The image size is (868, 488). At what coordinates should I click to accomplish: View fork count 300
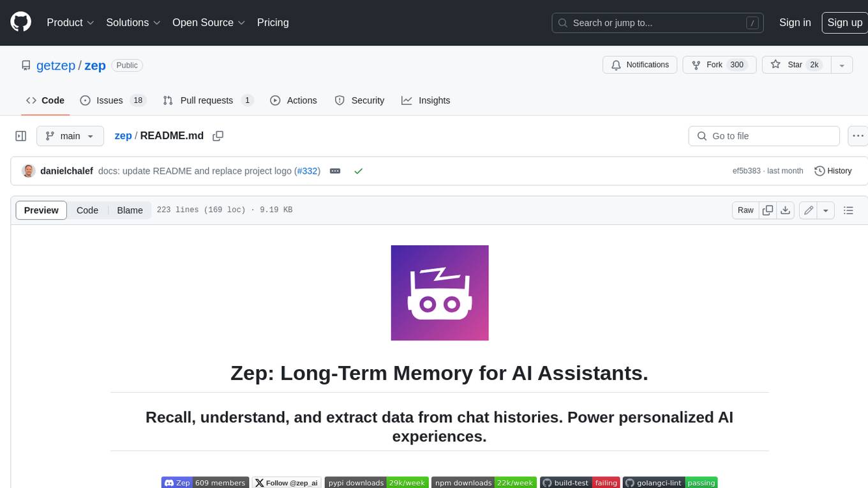pos(737,65)
